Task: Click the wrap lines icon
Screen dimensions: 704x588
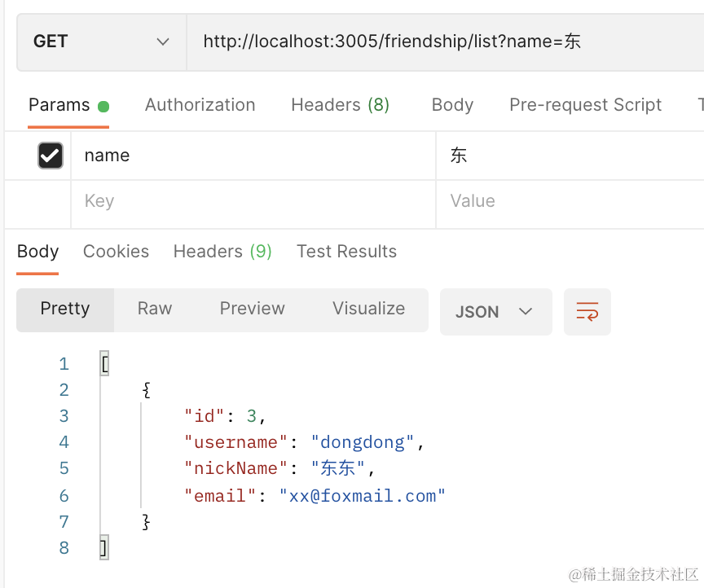Action: click(x=587, y=311)
